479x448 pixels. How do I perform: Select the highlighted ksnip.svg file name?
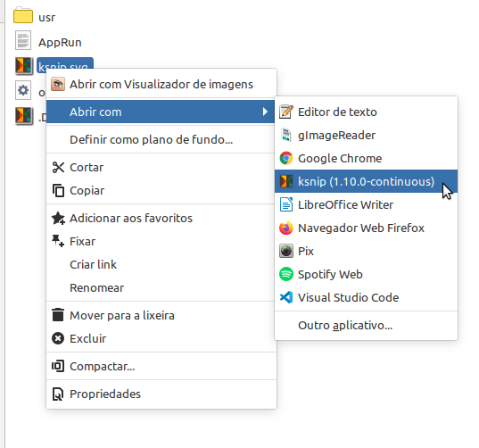coord(65,65)
